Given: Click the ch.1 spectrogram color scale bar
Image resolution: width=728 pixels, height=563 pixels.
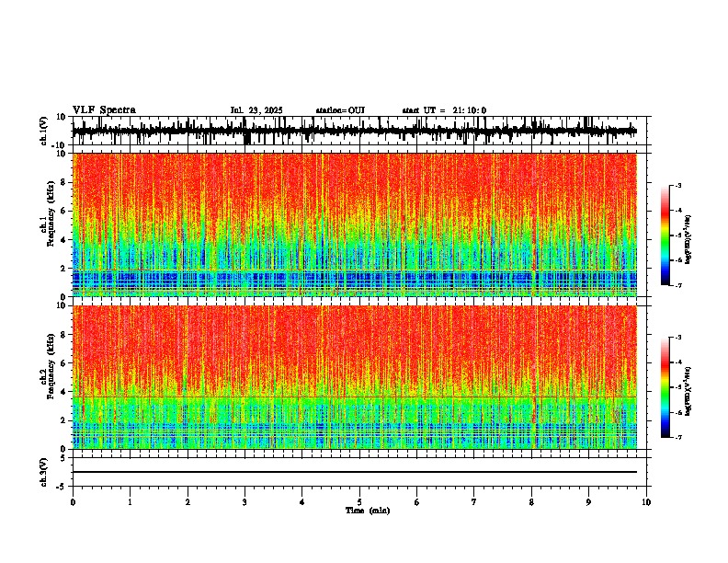Looking at the screenshot, I should tap(665, 236).
